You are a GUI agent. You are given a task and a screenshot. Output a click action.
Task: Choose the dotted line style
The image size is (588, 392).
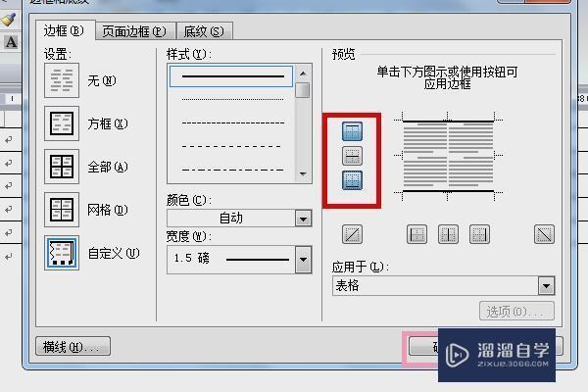tap(232, 99)
